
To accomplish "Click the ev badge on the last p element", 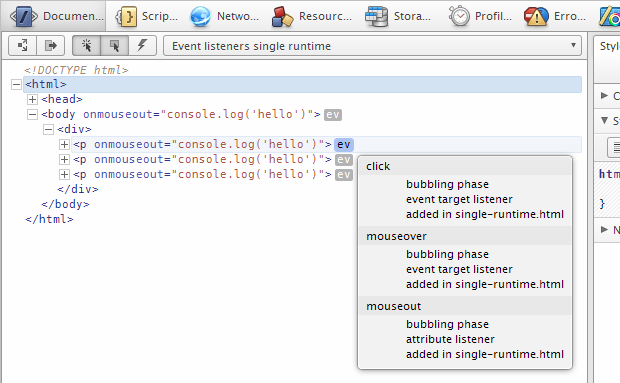I will pyautogui.click(x=344, y=175).
